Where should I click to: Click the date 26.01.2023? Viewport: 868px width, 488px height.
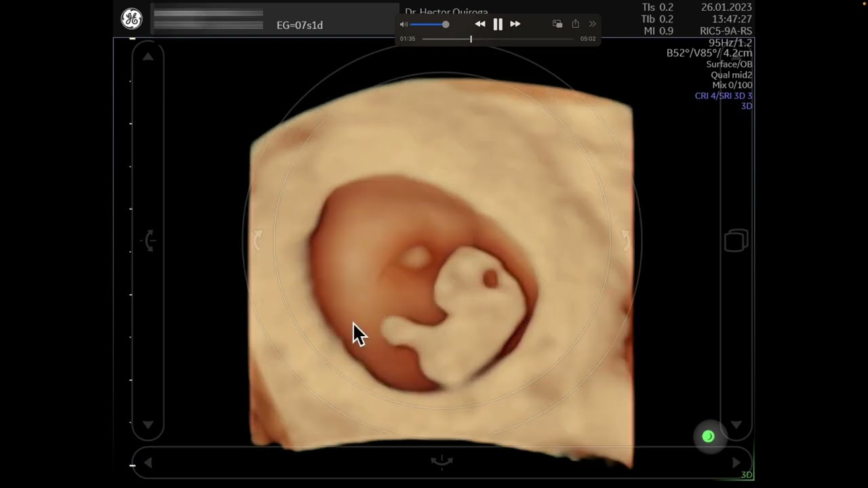[x=726, y=7]
